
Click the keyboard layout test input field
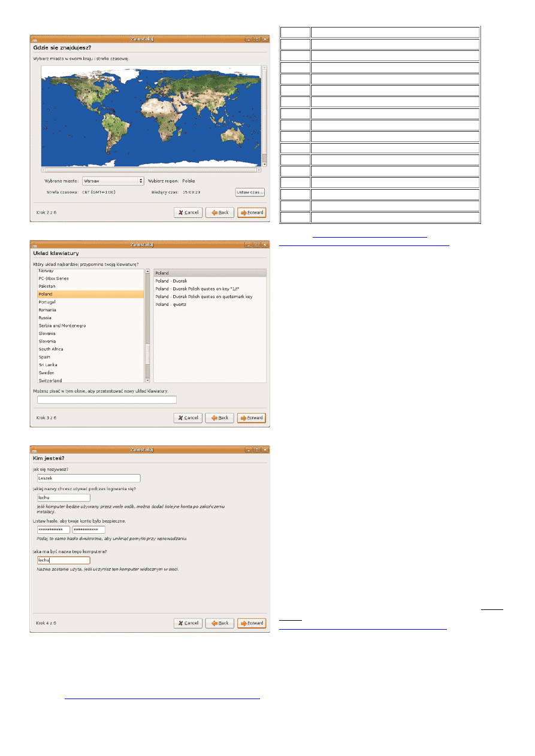pos(107,400)
